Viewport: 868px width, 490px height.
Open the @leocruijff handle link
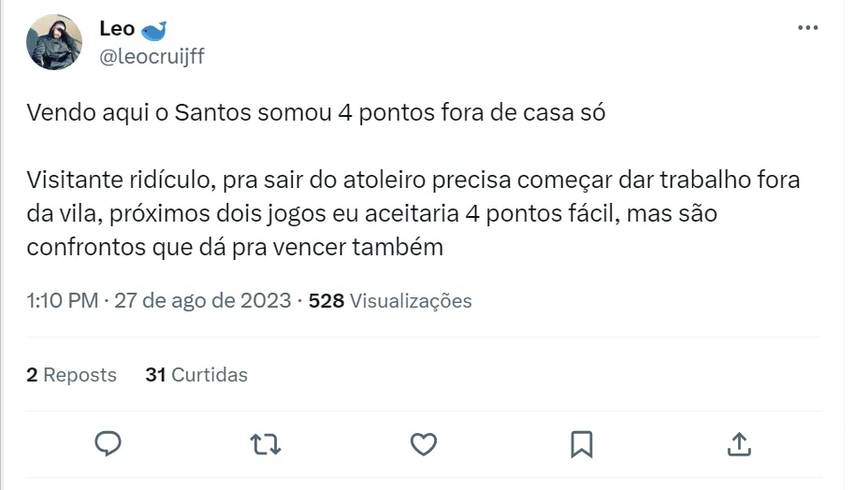click(x=152, y=56)
